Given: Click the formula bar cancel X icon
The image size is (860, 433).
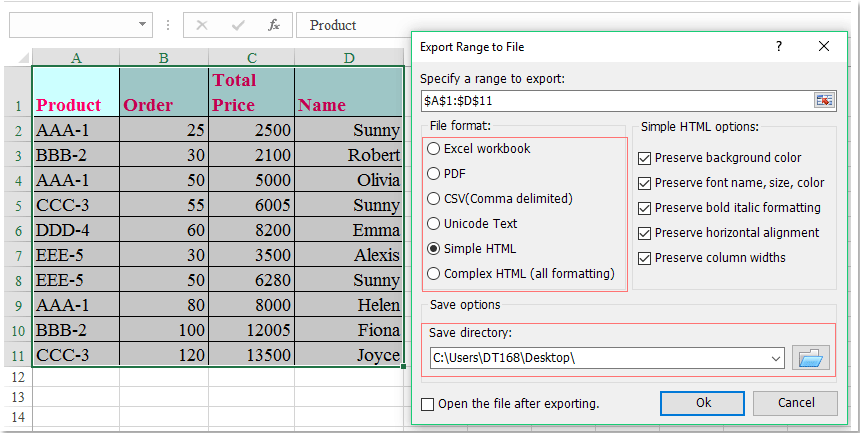Looking at the screenshot, I should (x=202, y=25).
